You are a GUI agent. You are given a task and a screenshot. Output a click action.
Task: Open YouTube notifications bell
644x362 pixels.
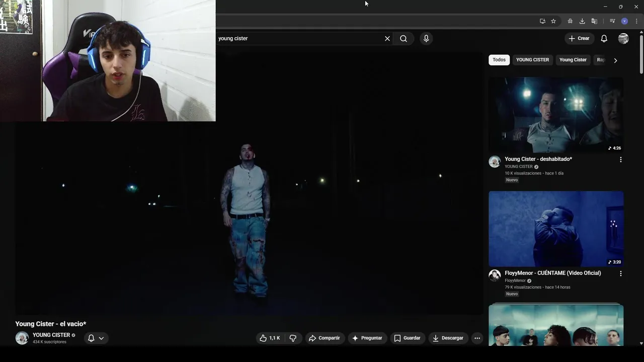pyautogui.click(x=604, y=38)
